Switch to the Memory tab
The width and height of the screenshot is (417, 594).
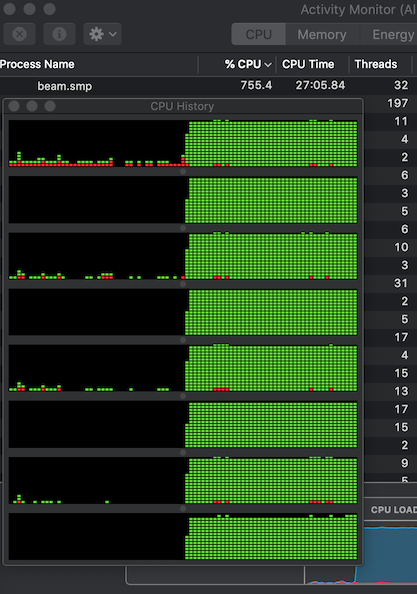[x=322, y=34]
